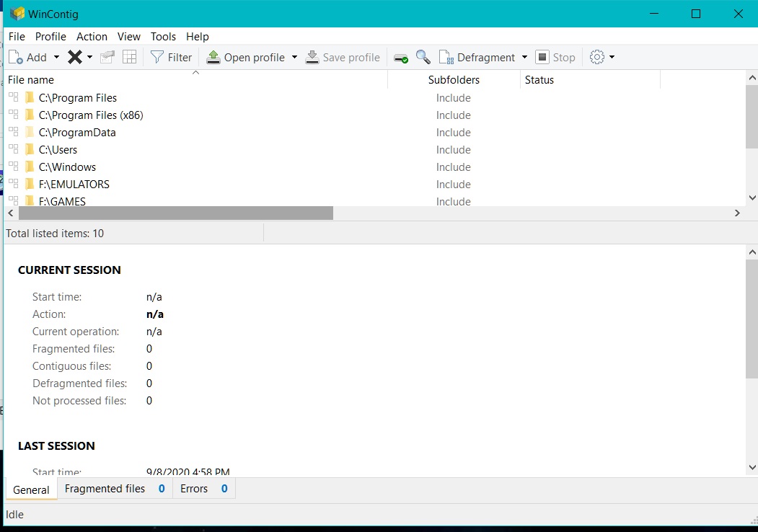Click the session panel vertical scrollbar thumb
The width and height of the screenshot is (758, 532).
(752, 319)
